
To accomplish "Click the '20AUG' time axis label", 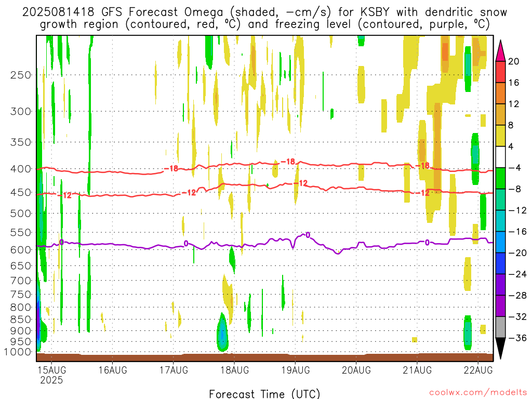I will tap(356, 370).
